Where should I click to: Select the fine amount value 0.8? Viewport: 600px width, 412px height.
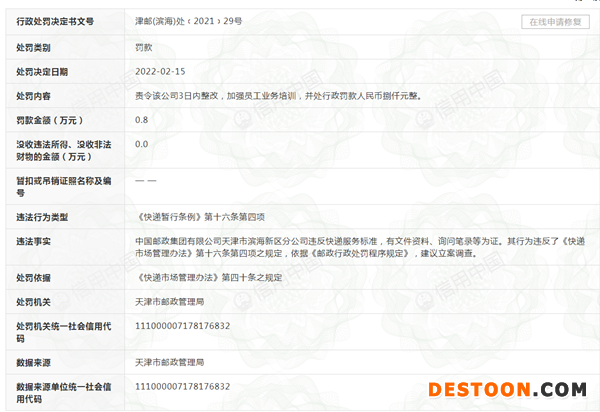coord(141,120)
